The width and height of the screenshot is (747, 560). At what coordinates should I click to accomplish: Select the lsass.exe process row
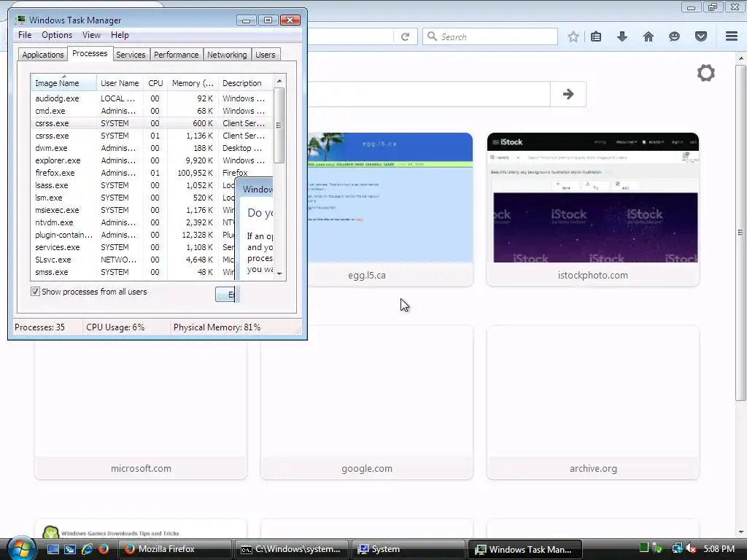click(x=133, y=185)
